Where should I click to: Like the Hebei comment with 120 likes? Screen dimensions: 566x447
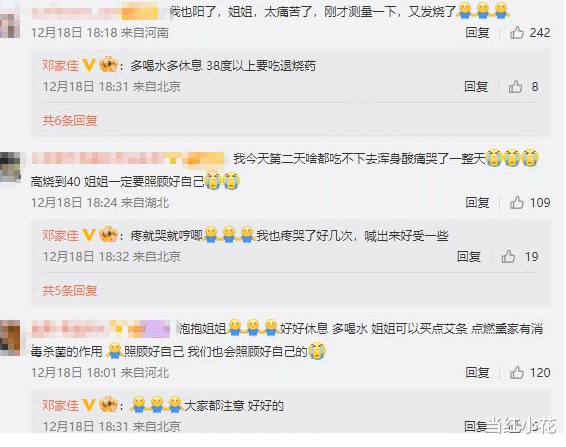point(517,373)
